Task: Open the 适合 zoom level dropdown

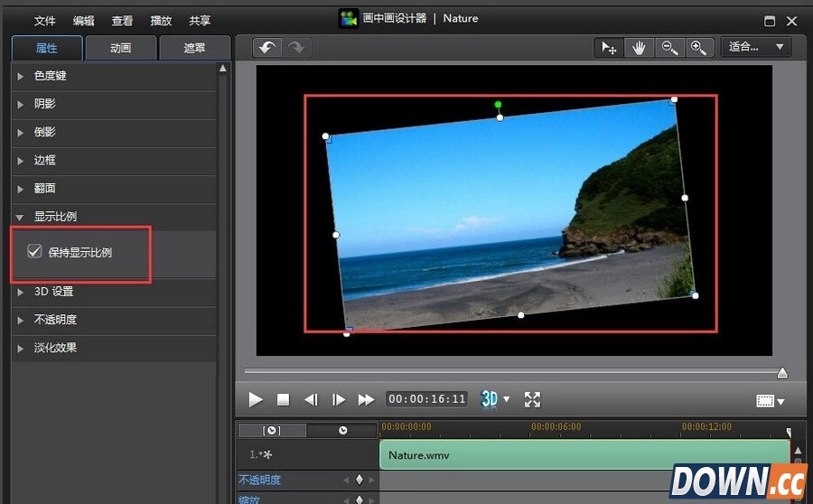Action: [x=755, y=47]
